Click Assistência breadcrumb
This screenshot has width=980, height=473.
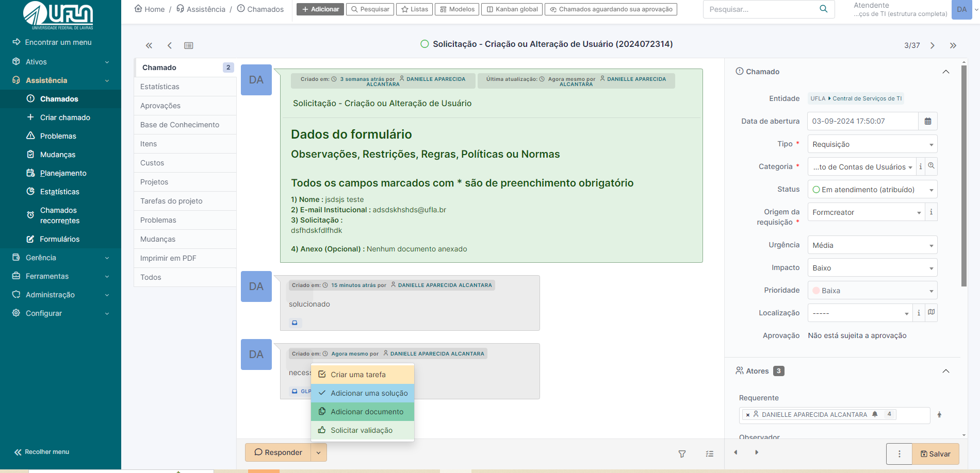click(201, 9)
